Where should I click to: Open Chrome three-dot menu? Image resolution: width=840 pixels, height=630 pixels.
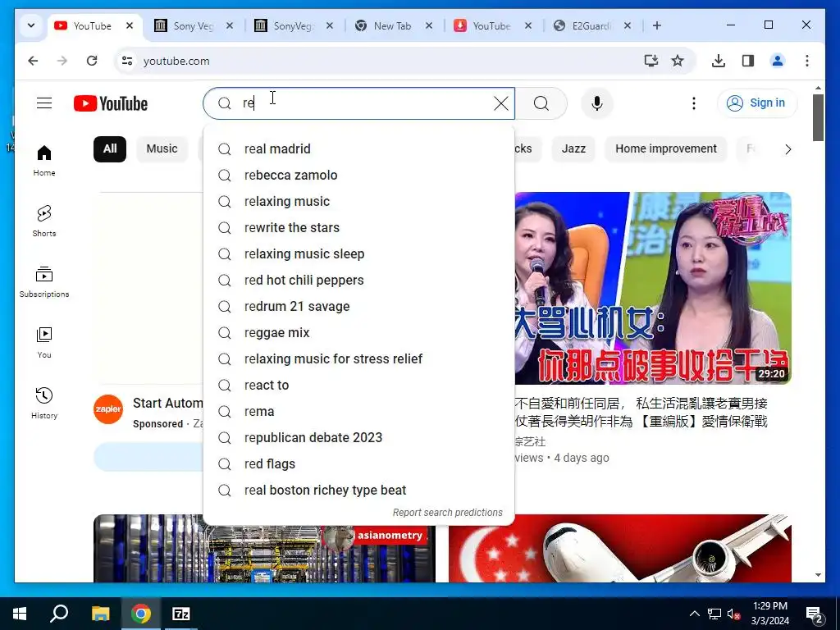pos(807,61)
